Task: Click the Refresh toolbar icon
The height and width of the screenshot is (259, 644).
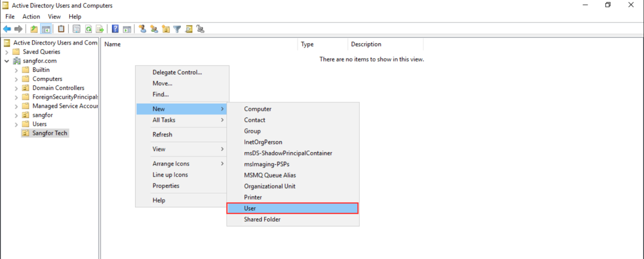Action: (x=88, y=29)
